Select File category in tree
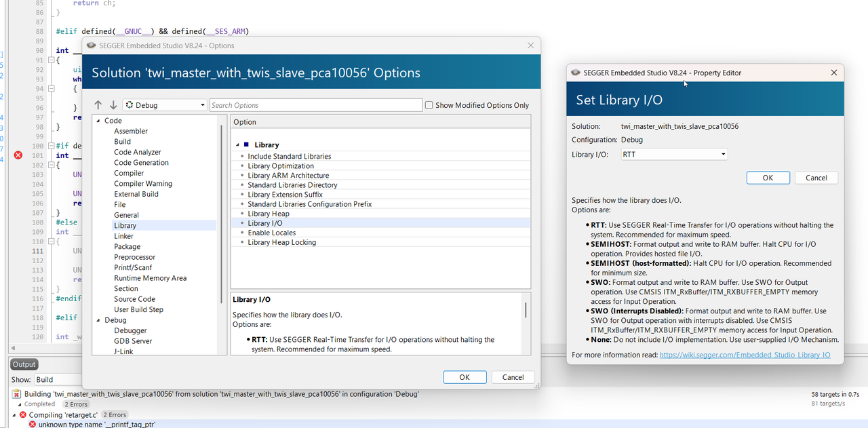 click(119, 204)
